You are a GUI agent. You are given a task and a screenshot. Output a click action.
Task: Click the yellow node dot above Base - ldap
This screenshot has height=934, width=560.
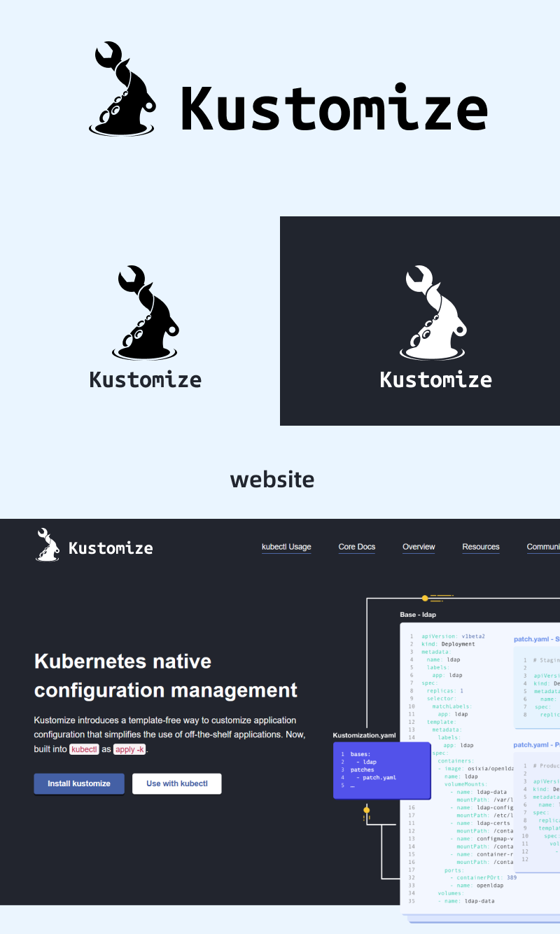click(425, 598)
